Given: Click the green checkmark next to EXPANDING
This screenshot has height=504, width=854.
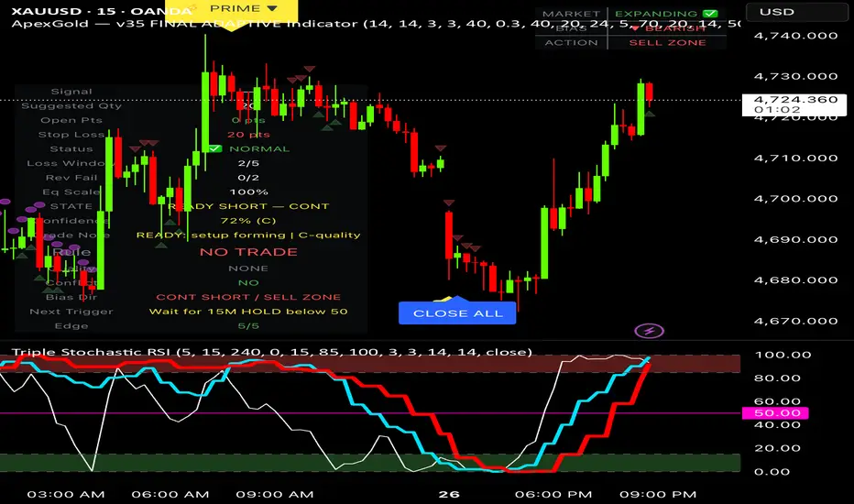Looking at the screenshot, I should (709, 14).
